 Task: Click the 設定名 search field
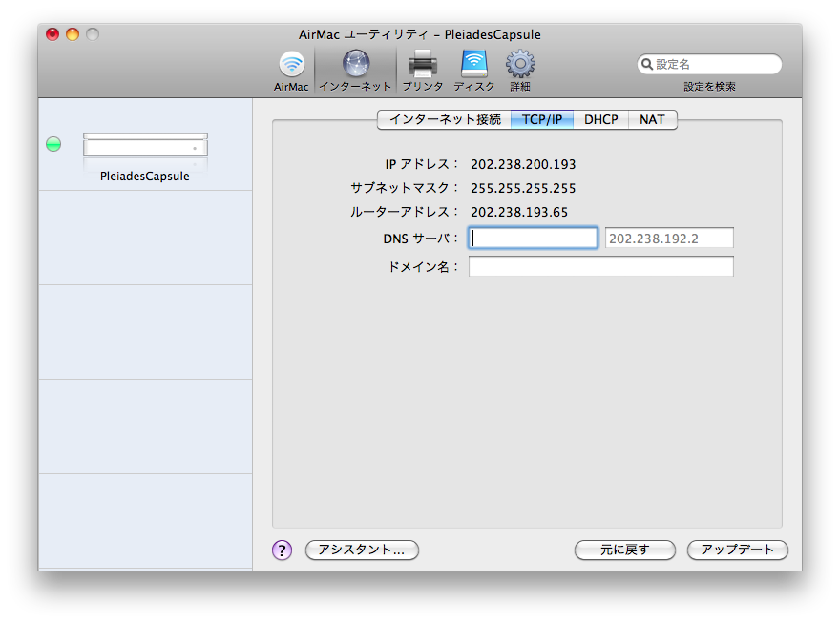pos(709,64)
